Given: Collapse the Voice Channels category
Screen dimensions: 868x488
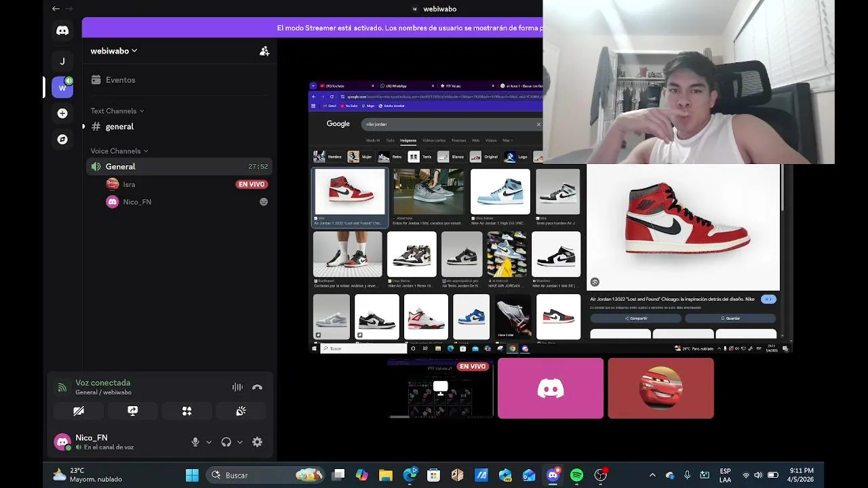Looking at the screenshot, I should point(119,151).
